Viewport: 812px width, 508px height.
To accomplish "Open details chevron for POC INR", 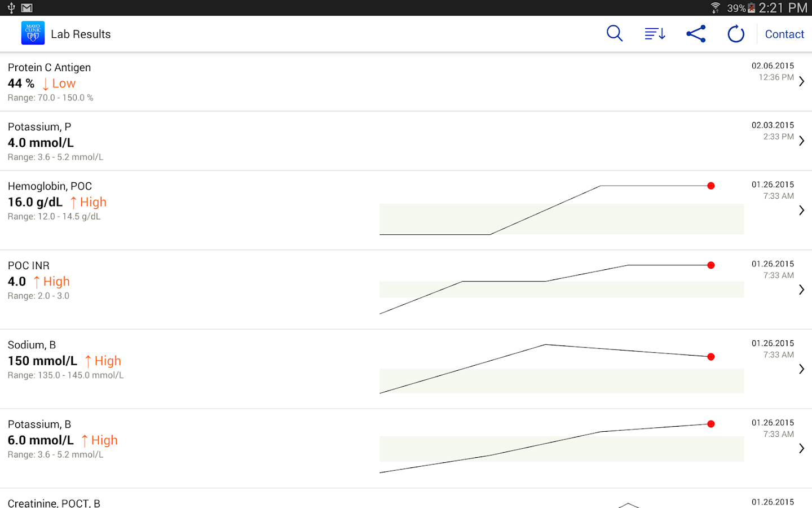I will pyautogui.click(x=801, y=290).
